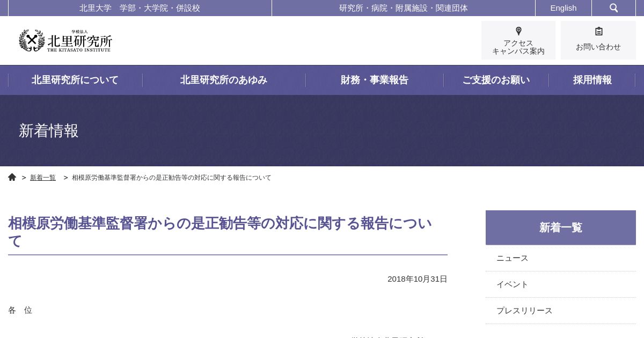Viewport: 644px width, 338px height.
Task: Click current breadcrumb 相模原労働基準監督署からの是正勧告等
Action: 172,178
